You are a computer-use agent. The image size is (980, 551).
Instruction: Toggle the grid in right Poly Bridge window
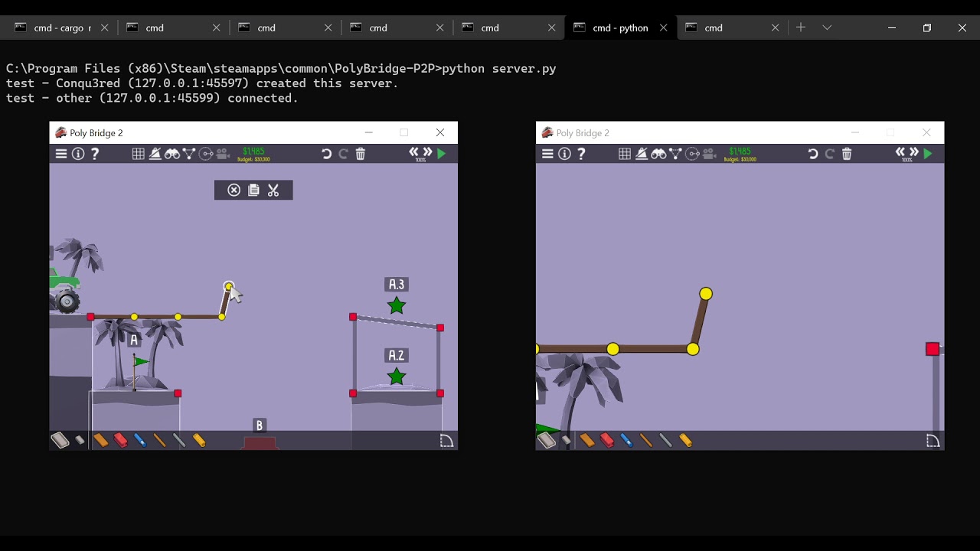[x=625, y=154]
